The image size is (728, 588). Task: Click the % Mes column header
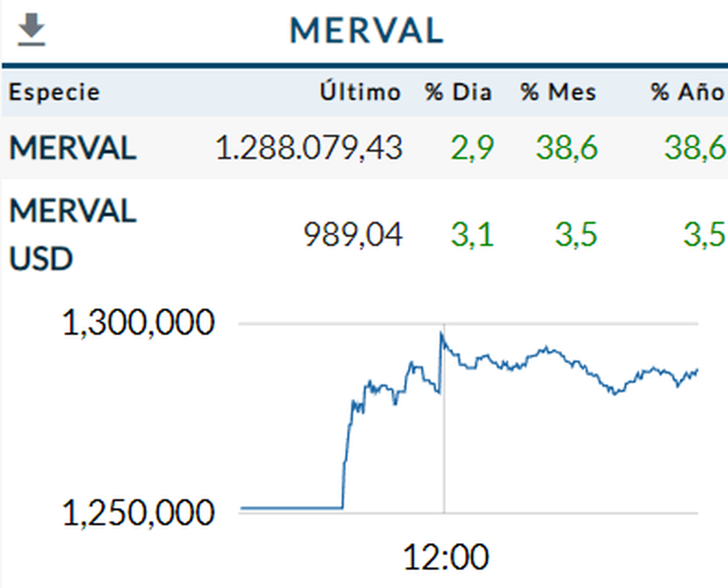[x=558, y=92]
